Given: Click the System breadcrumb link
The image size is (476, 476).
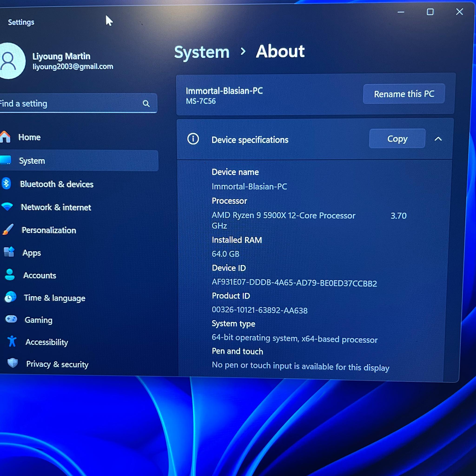Looking at the screenshot, I should coord(202,53).
